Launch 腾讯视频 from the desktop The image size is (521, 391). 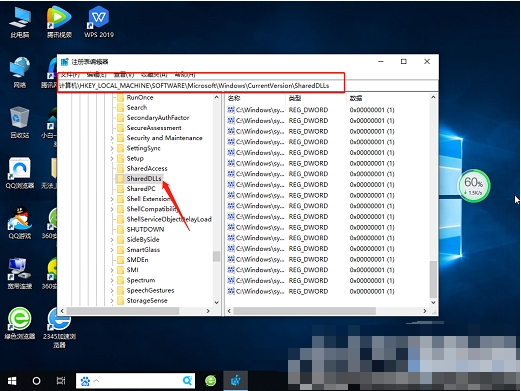59,22
